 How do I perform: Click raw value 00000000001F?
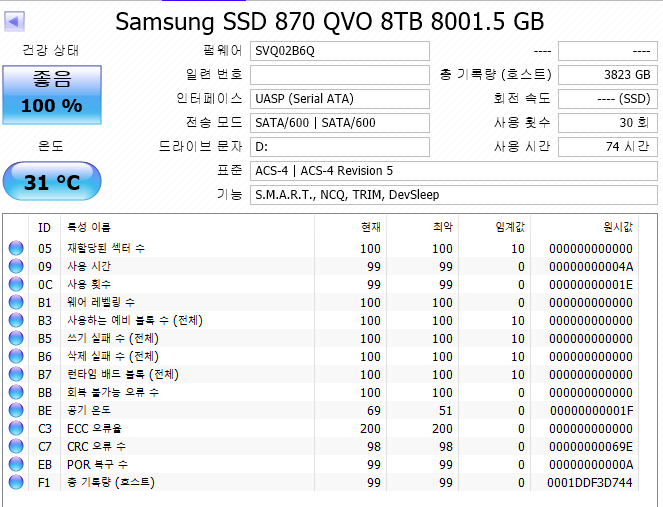[592, 410]
